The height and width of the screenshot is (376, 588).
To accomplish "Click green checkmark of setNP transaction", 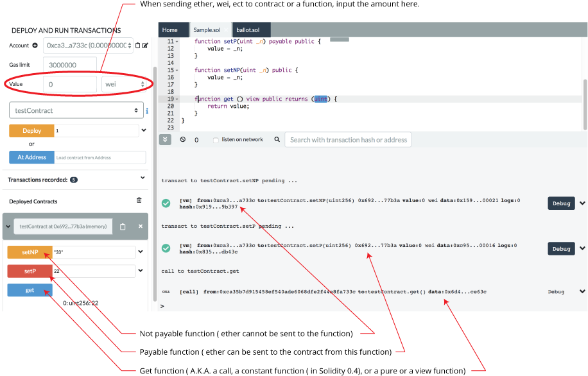I will (166, 203).
